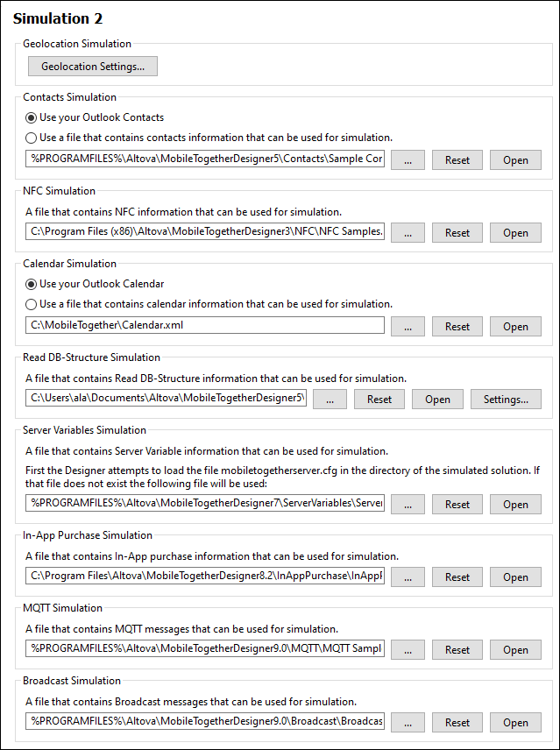Choose contacts file radio option
Image resolution: width=560 pixels, height=750 pixels.
[x=32, y=138]
